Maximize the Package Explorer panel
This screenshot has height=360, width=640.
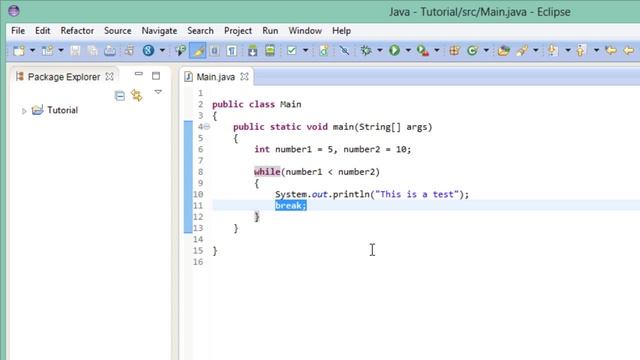[156, 76]
